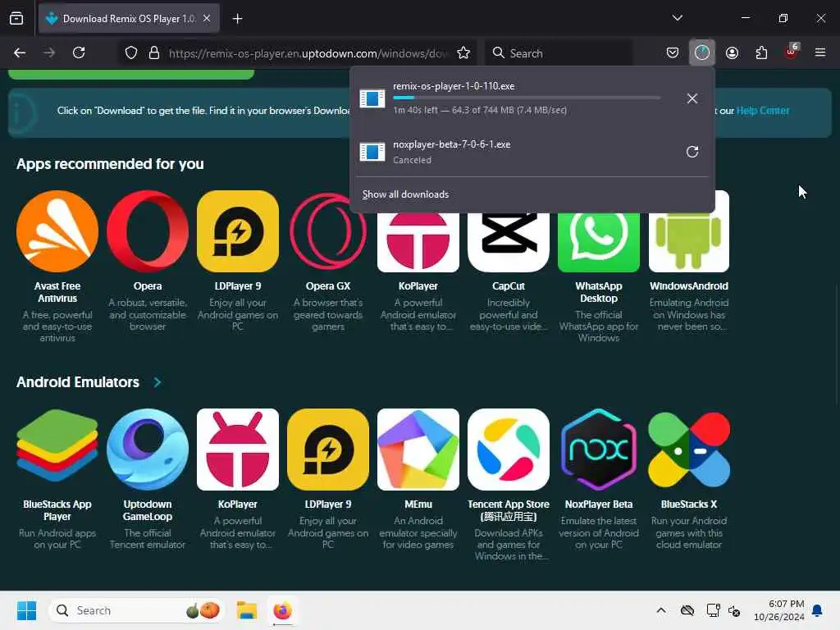Open Uptodown GameLoop icon

point(148,450)
